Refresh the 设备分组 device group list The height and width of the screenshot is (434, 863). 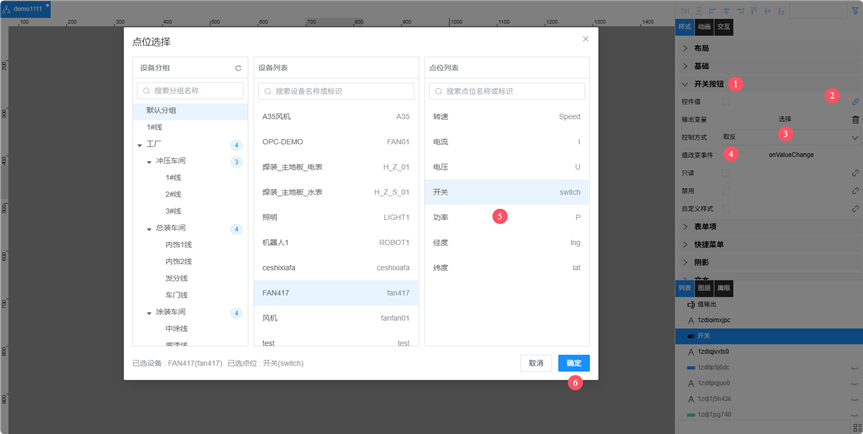coord(238,68)
